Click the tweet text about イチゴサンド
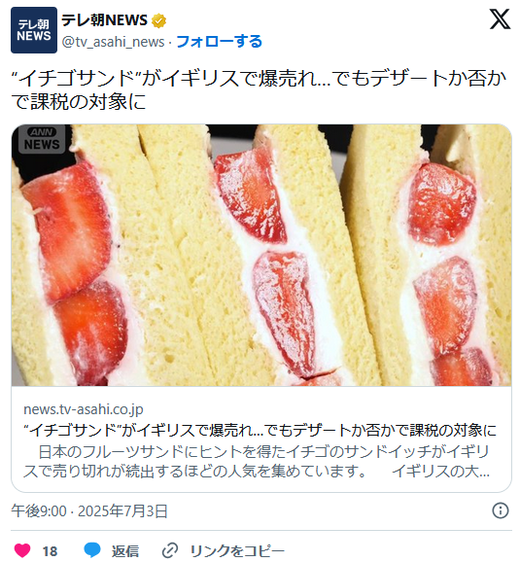Image resolution: width=520 pixels, height=562 pixels. point(258,90)
